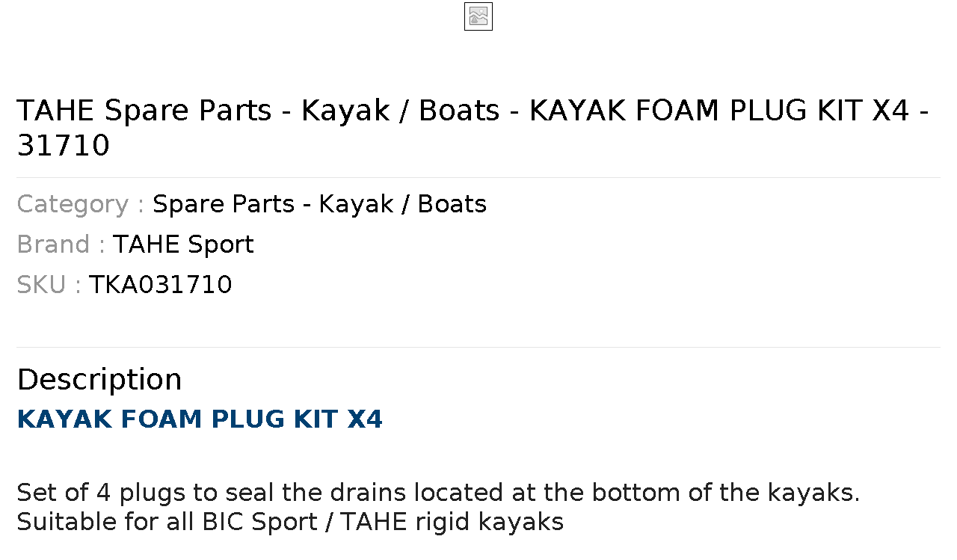Click the number 31710 in the title
This screenshot has height=560, width=957.
tap(64, 146)
